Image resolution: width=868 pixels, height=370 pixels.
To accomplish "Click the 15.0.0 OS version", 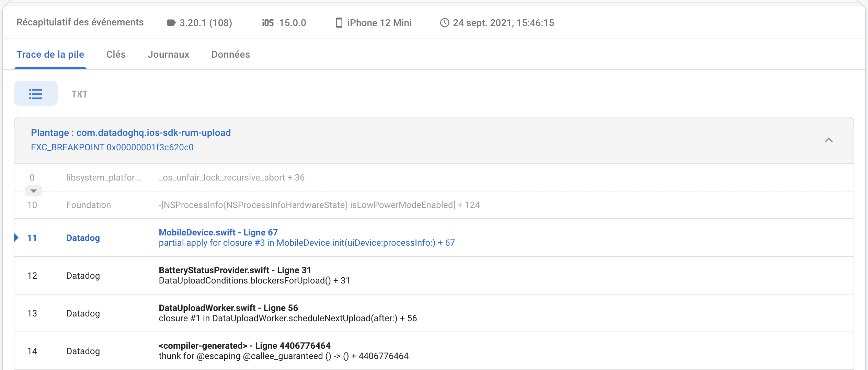I will click(293, 23).
